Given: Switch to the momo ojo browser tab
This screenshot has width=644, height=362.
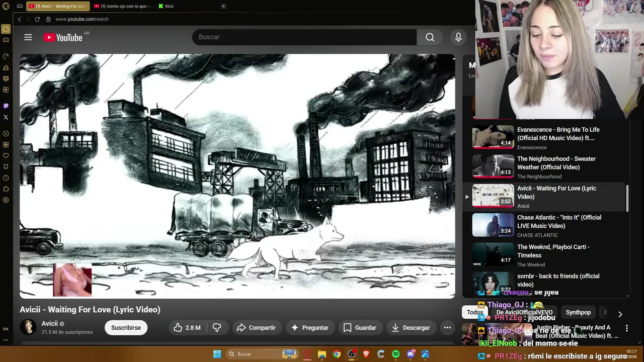Looking at the screenshot, I should pyautogui.click(x=122, y=6).
